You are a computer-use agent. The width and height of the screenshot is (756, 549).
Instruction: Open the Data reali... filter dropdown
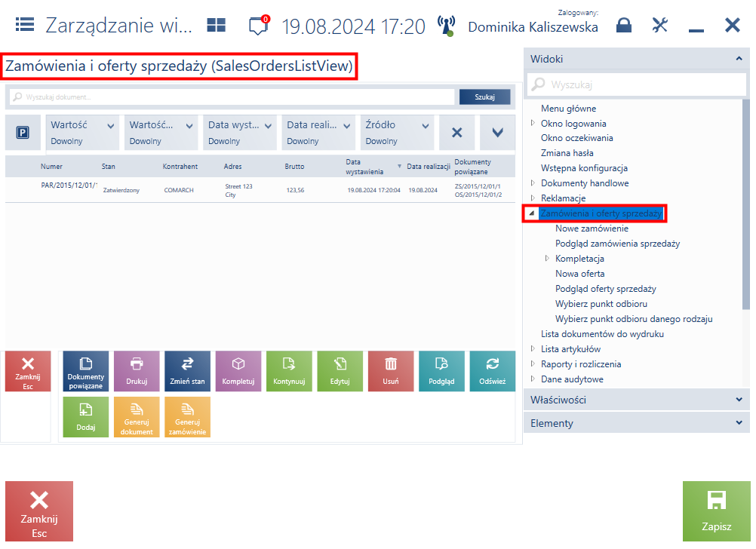[318, 132]
